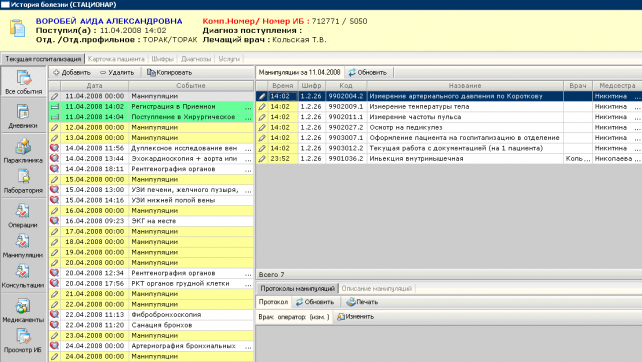The height and width of the screenshot is (362, 642).
Task: Switch to Текущая госпитализация tab
Action: point(43,59)
